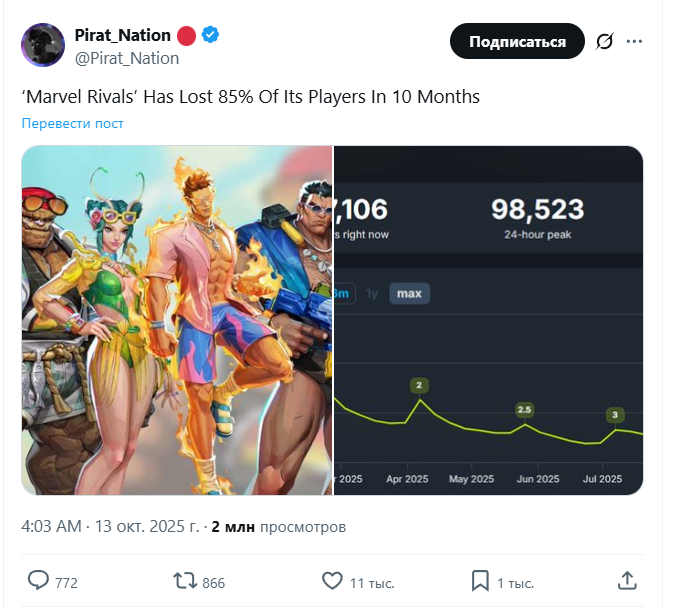Click the blue verified badge
This screenshot has height=608, width=676.
pyautogui.click(x=211, y=35)
